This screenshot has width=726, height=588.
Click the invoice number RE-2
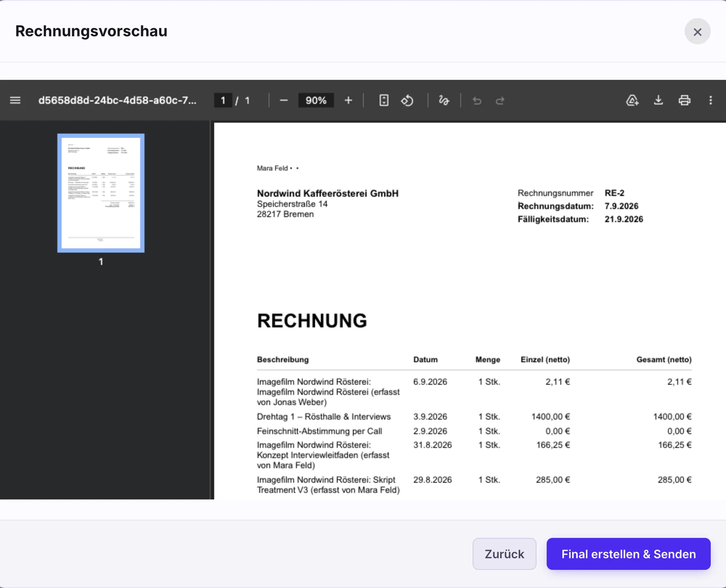(614, 193)
